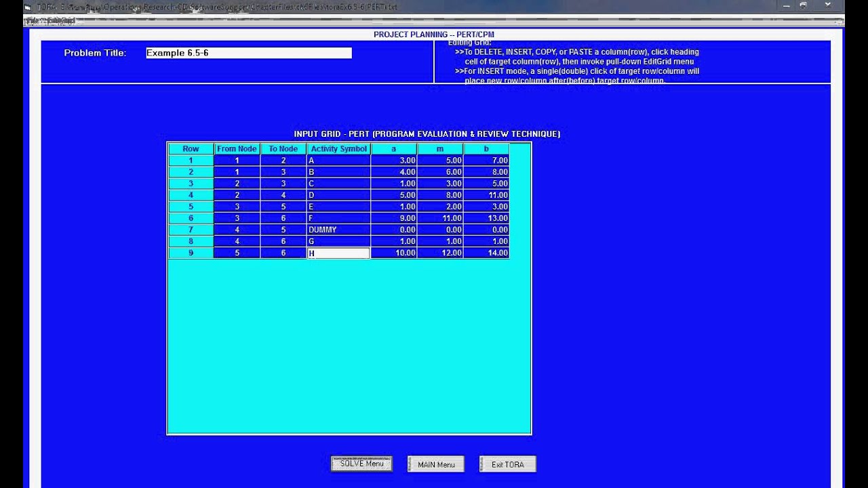Select the 'a' value 3.00 in activity A row
The width and height of the screenshot is (868, 488).
point(394,161)
